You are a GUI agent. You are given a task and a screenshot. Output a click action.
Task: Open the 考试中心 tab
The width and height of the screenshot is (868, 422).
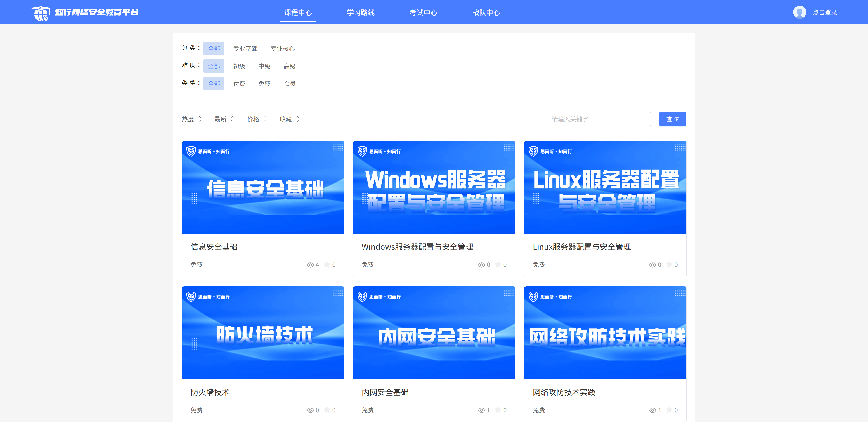424,12
